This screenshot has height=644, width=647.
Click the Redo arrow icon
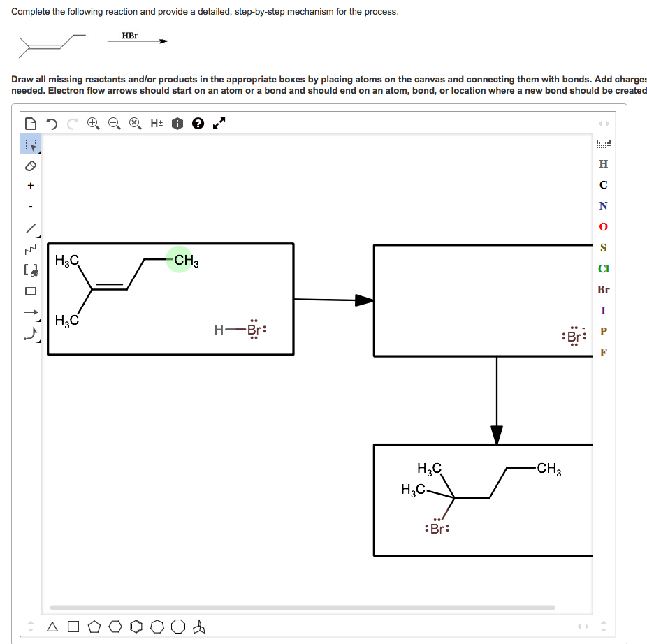click(x=73, y=124)
